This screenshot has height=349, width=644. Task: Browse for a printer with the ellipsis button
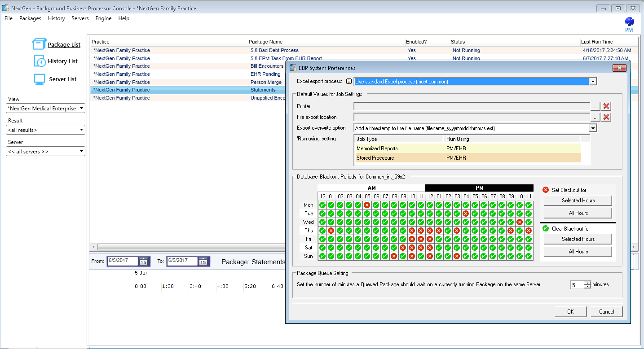[595, 106]
